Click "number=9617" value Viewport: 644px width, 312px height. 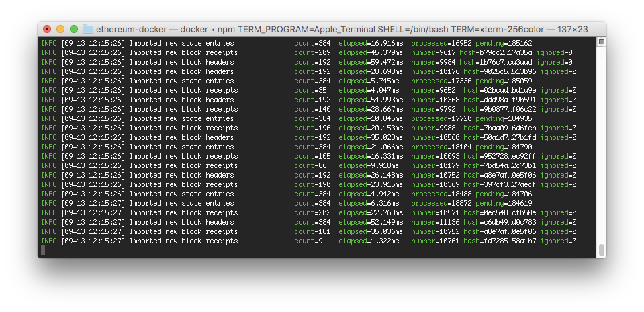click(x=433, y=52)
